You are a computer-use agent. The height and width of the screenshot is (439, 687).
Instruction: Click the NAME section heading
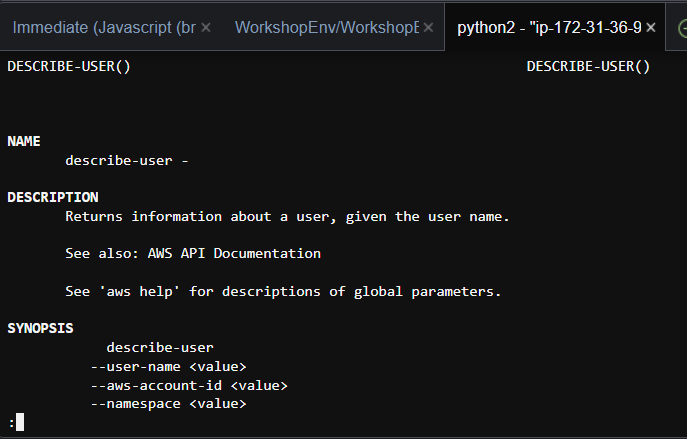[x=24, y=141]
